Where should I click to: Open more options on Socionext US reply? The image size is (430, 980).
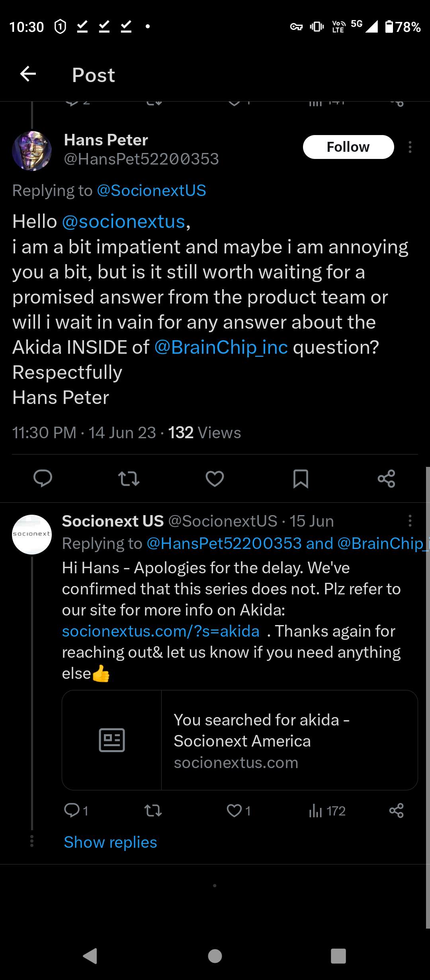coord(410,521)
